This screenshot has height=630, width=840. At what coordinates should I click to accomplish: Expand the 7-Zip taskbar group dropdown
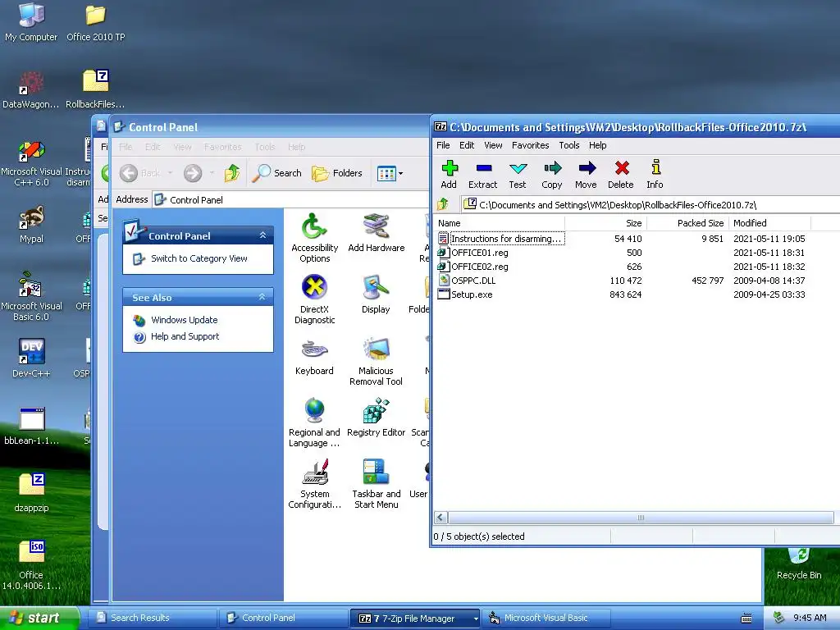[476, 619]
